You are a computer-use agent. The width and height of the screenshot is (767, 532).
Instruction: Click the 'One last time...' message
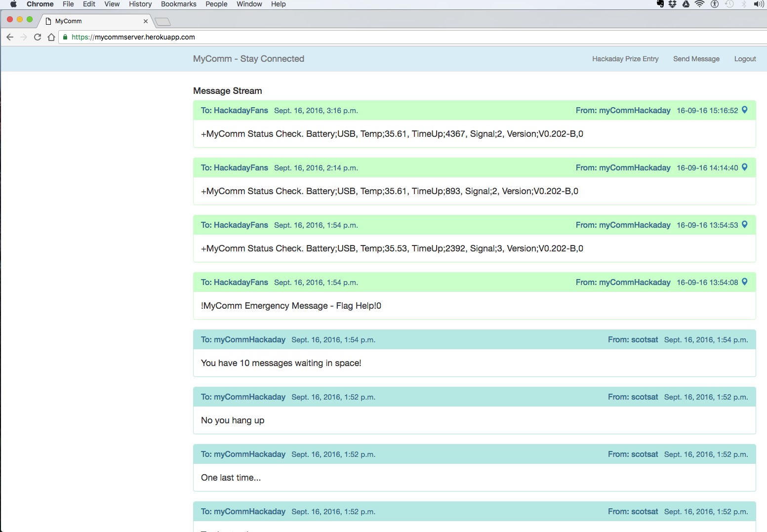231,478
